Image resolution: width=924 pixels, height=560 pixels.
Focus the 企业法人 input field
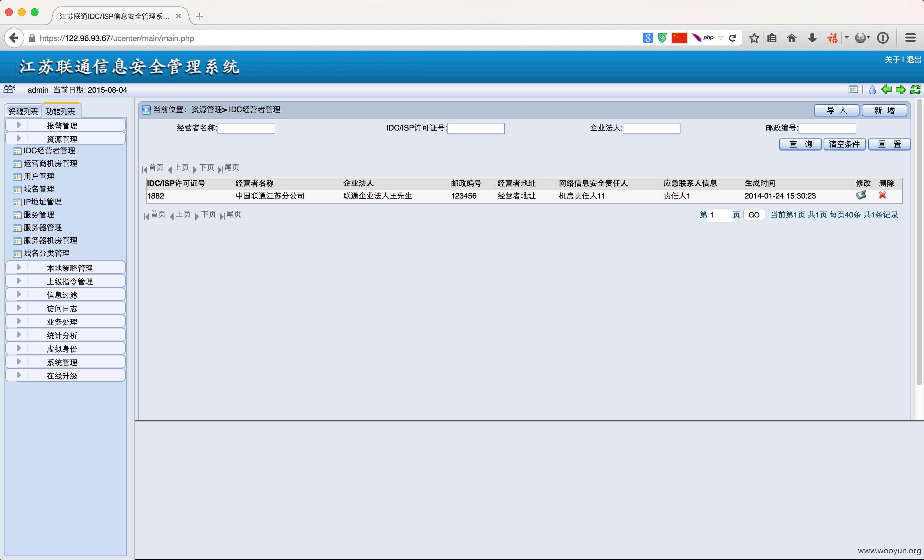651,128
